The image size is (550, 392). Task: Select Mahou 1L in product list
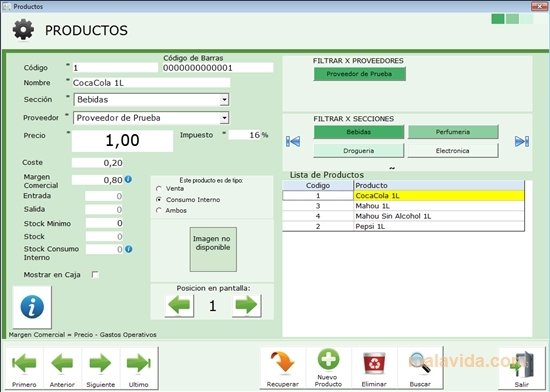439,206
